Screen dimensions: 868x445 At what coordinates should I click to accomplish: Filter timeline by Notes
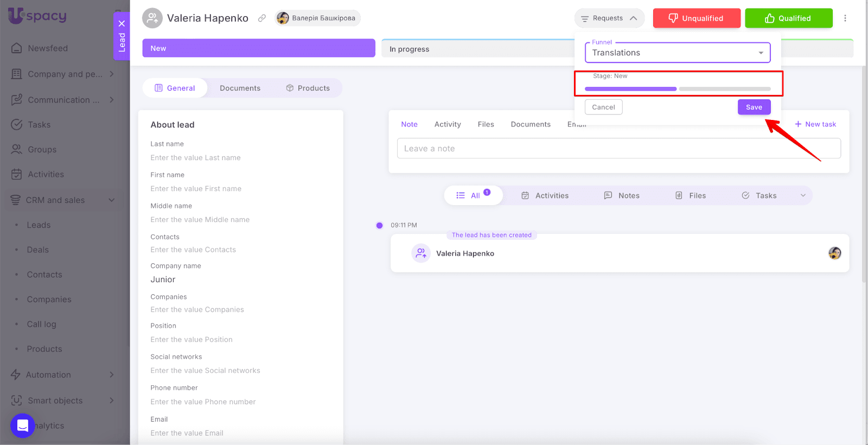point(622,195)
